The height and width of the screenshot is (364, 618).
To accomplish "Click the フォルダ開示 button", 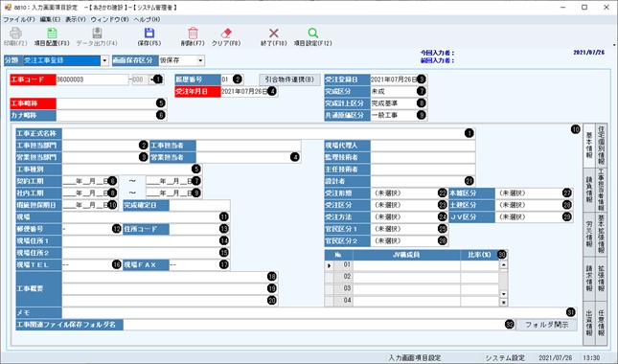I will pos(547,325).
